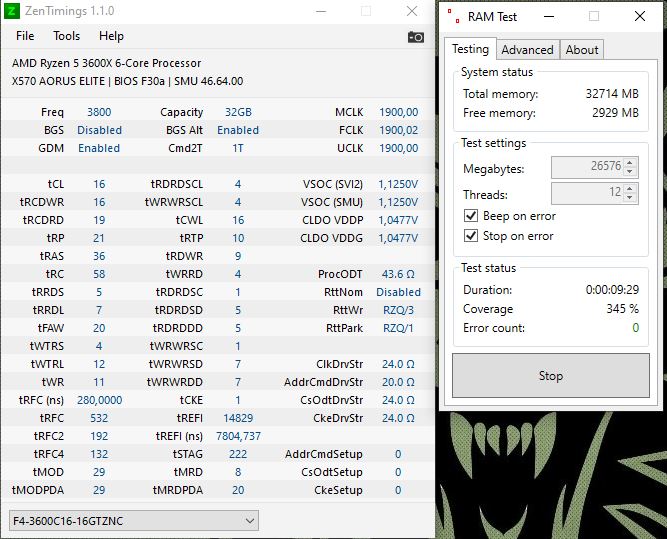Click the BGS Alt value Enabled
This screenshot has height=539, width=667.
coord(238,130)
